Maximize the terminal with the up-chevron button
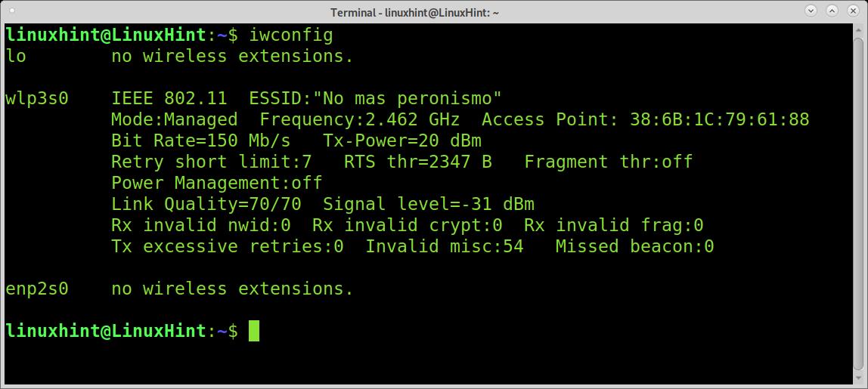 click(832, 11)
